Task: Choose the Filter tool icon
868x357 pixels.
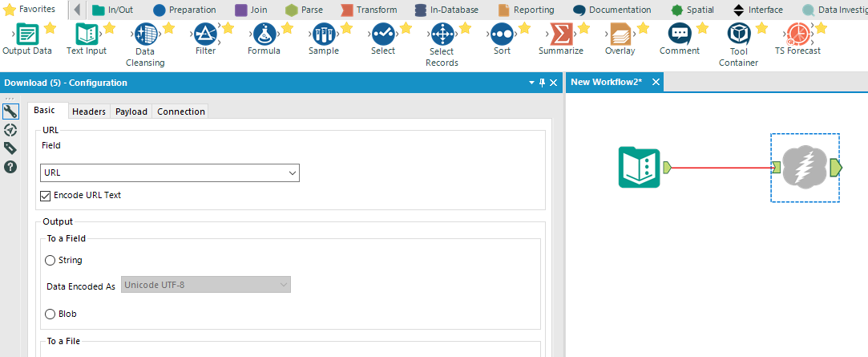Action: 205,34
